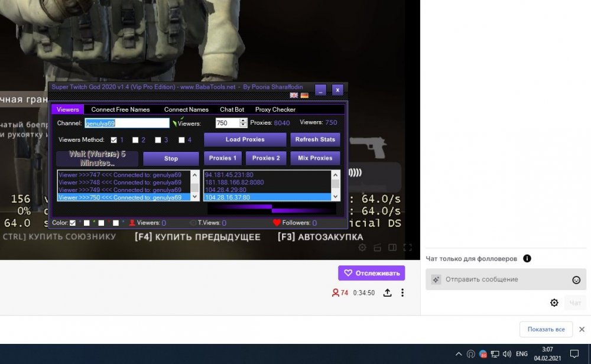Click the share stream upload icon

(x=388, y=292)
